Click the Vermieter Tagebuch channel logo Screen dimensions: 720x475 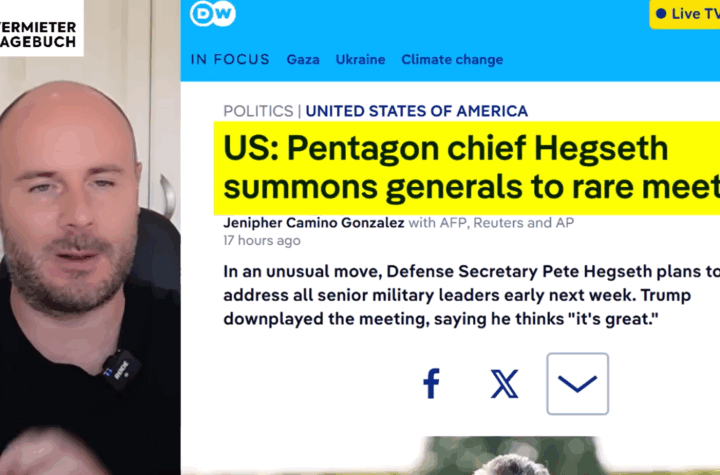point(41,28)
